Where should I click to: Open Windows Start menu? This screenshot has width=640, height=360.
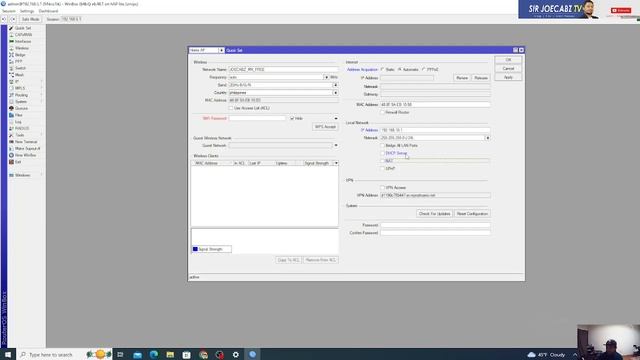8,354
